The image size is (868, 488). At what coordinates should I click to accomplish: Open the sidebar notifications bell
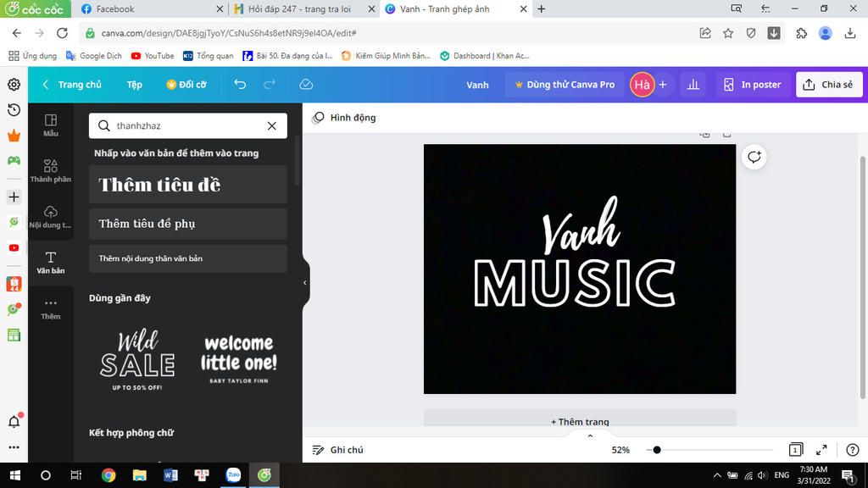point(14,422)
